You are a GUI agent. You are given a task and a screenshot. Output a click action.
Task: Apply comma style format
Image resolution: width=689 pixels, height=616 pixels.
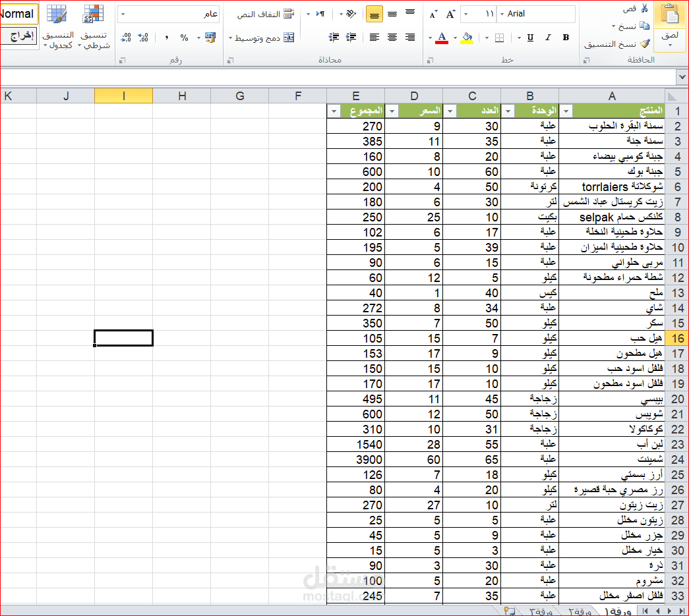(x=167, y=38)
